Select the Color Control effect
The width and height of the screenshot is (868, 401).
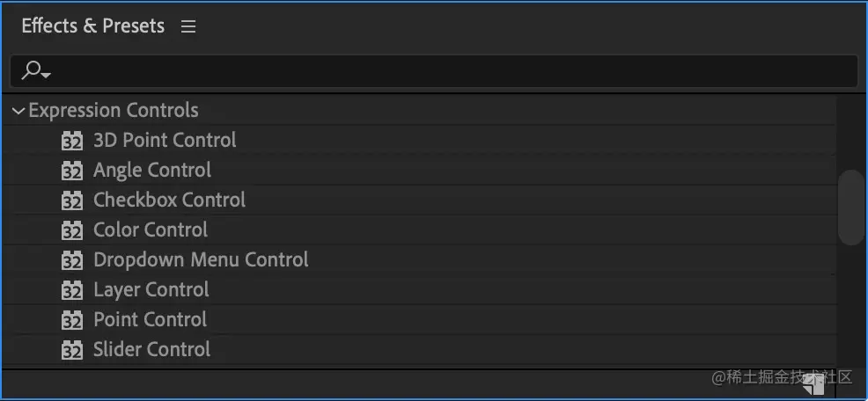[x=151, y=230]
